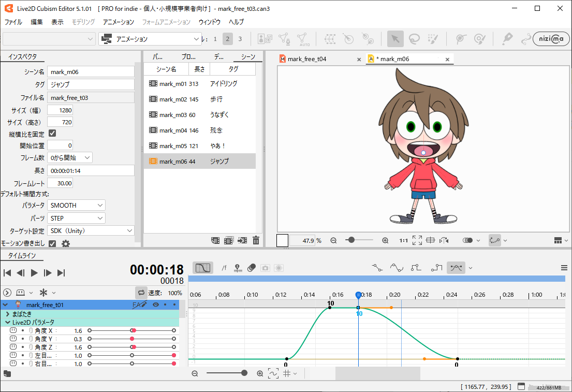This screenshot has width=572, height=392.
Task: Zoom in on the canvas view
Action: [x=385, y=240]
